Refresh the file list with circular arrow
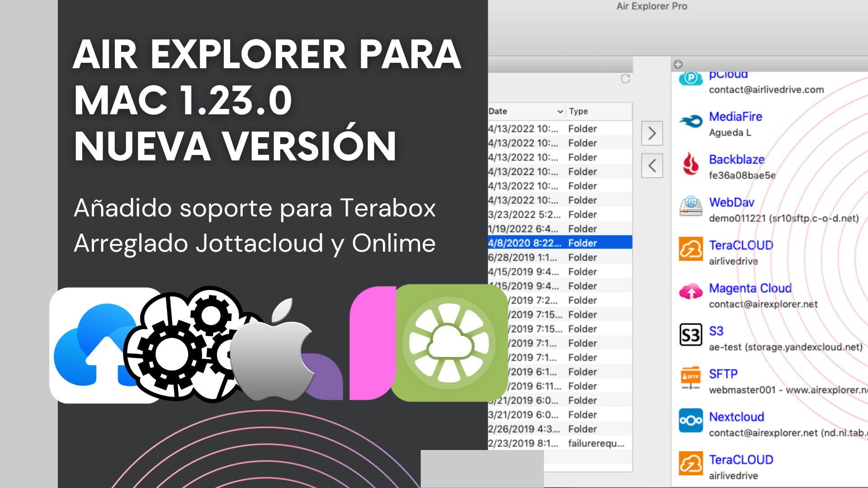This screenshot has height=488, width=868. pos(625,79)
